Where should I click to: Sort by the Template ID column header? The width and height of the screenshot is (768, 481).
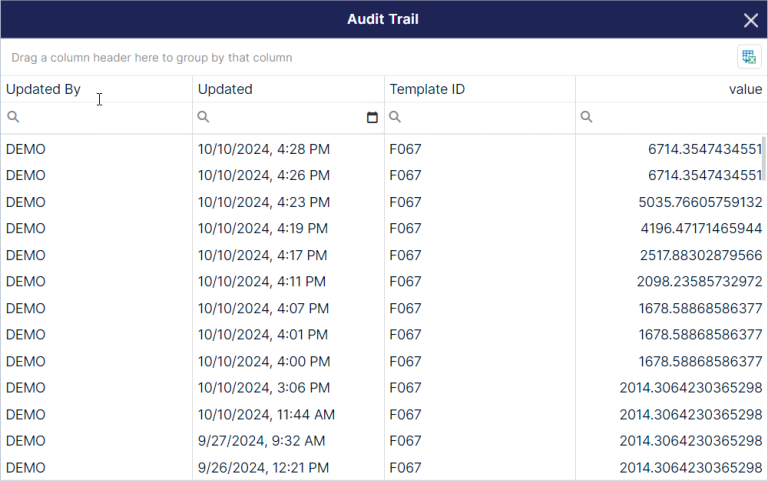coord(427,89)
